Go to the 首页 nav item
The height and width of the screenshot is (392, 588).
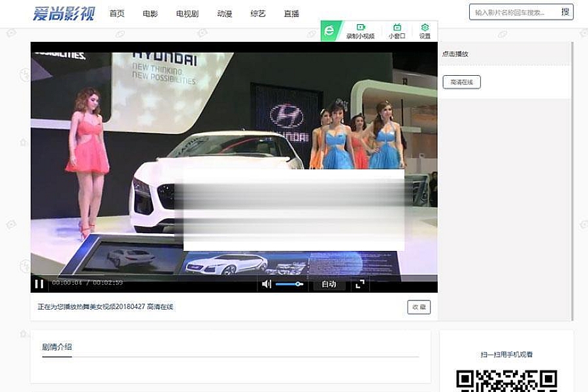click(x=117, y=14)
